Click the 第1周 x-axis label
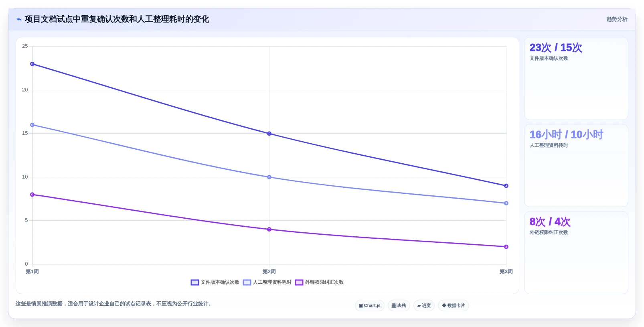The width and height of the screenshot is (644, 327). point(32,272)
